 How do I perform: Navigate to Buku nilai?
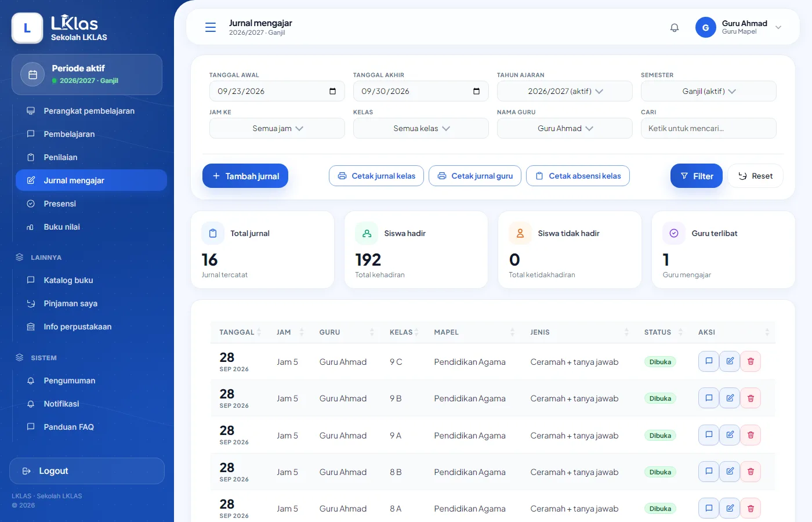(91, 227)
